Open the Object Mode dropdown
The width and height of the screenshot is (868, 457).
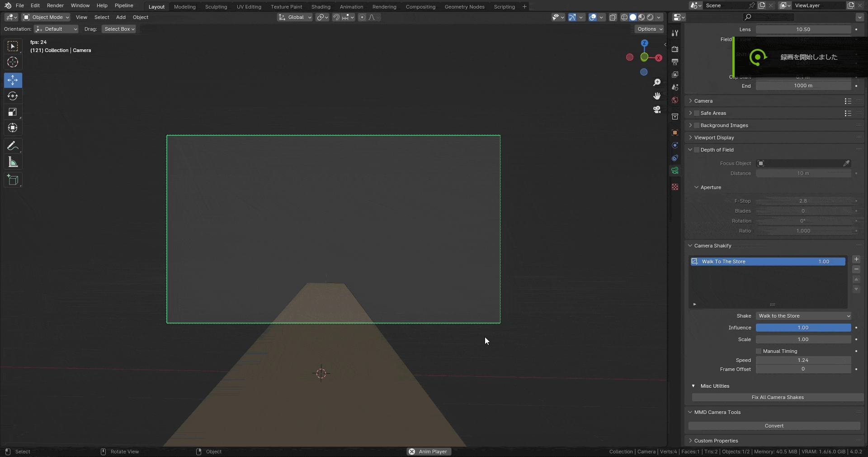pos(46,17)
